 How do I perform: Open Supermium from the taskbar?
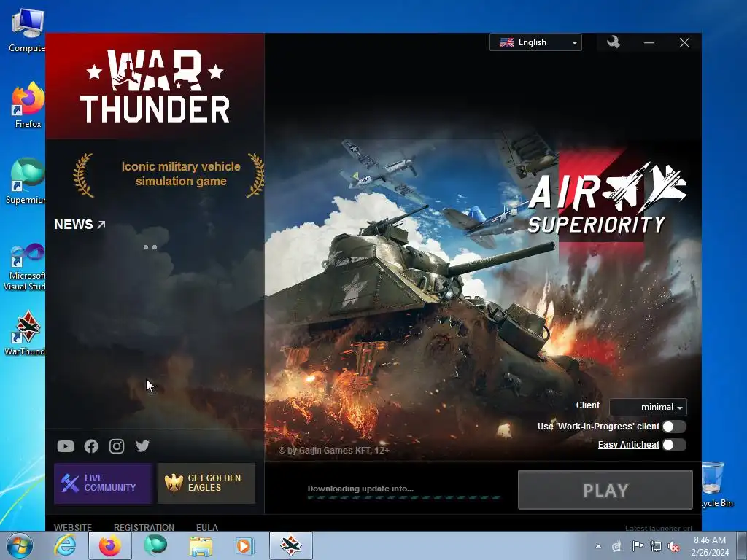click(155, 545)
